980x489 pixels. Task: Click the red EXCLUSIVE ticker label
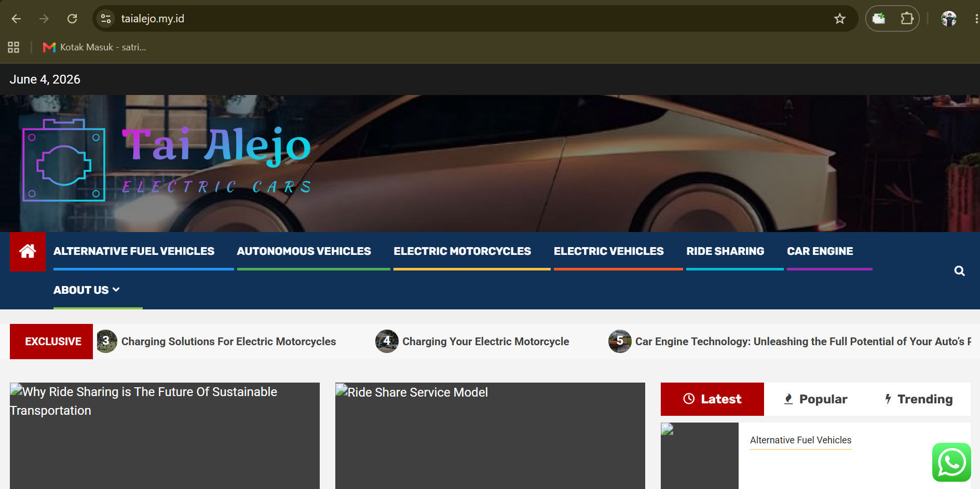click(51, 342)
